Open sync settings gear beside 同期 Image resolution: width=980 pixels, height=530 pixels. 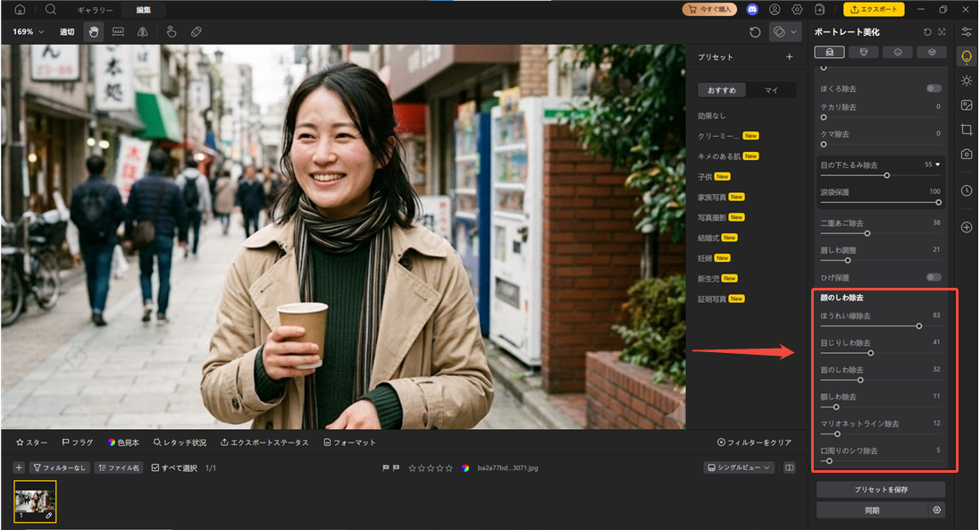tap(936, 510)
